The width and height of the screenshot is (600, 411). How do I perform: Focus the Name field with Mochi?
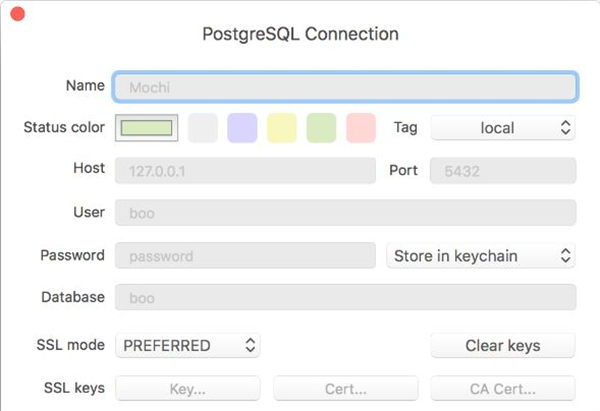tap(345, 87)
